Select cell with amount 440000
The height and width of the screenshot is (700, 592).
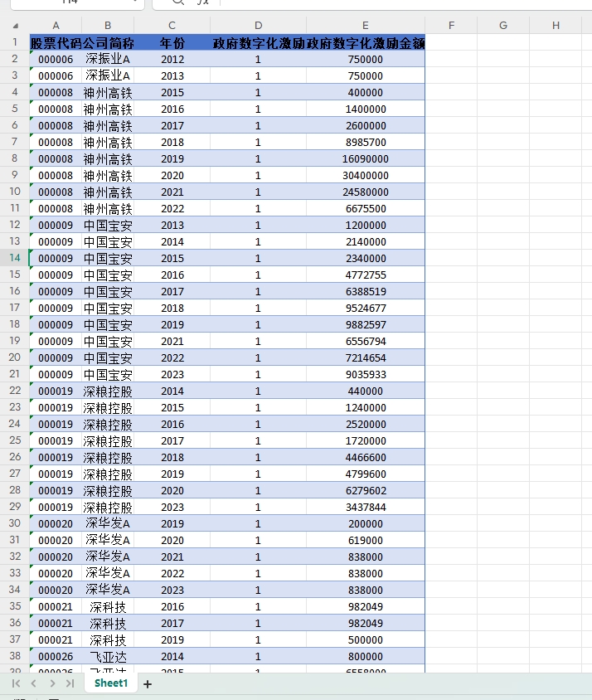[x=365, y=391]
